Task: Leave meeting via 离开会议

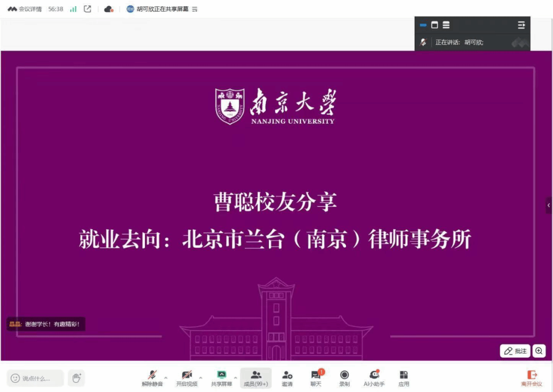Action: [531, 378]
